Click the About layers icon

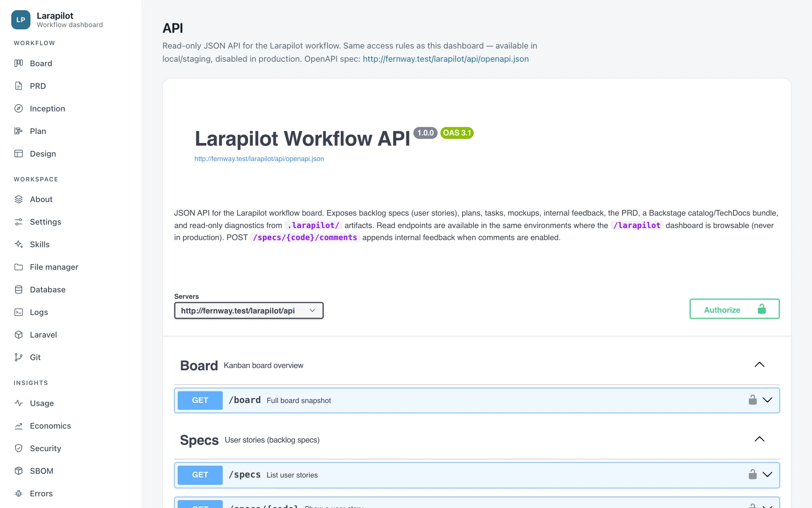click(x=18, y=199)
